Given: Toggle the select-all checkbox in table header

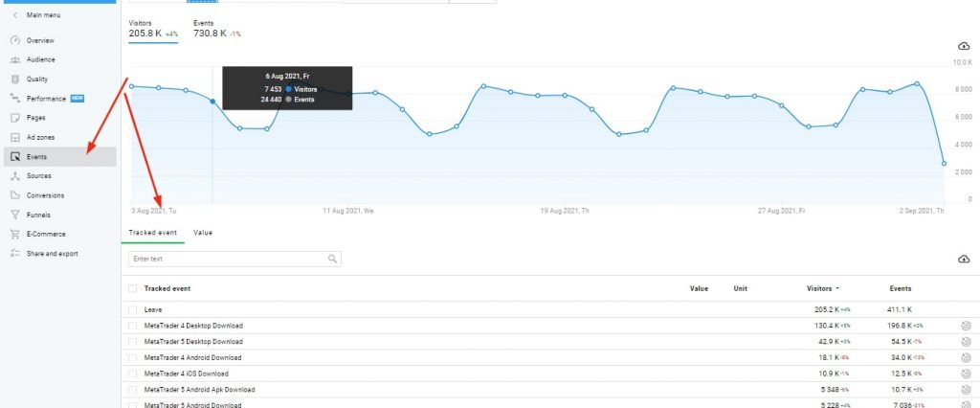Looking at the screenshot, I should 132,289.
